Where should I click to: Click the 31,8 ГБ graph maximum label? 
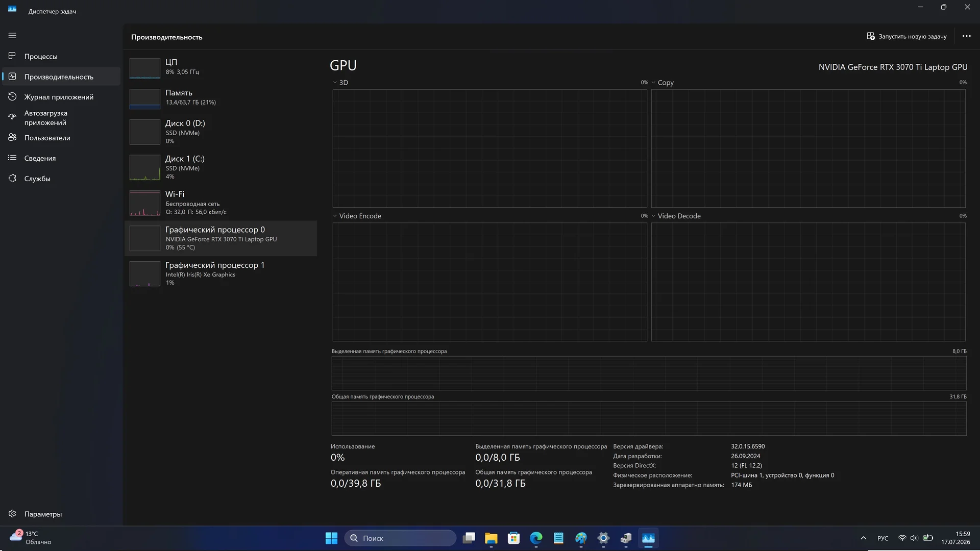pos(958,396)
